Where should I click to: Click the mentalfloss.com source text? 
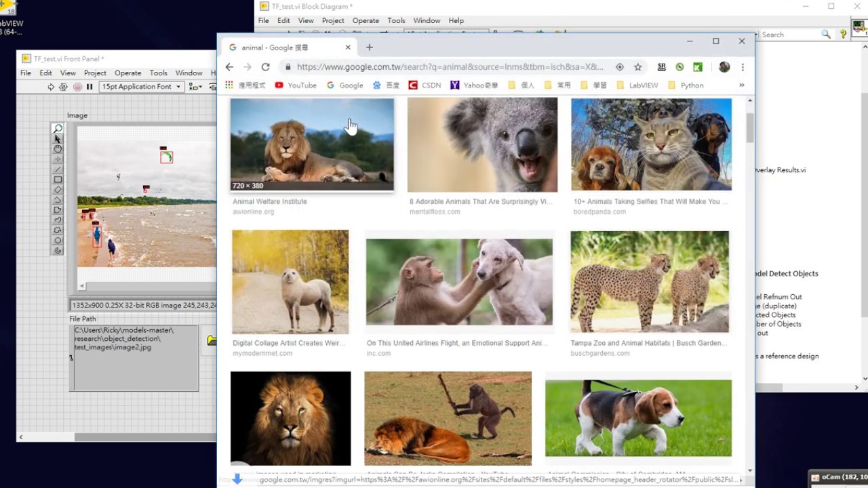pyautogui.click(x=435, y=212)
